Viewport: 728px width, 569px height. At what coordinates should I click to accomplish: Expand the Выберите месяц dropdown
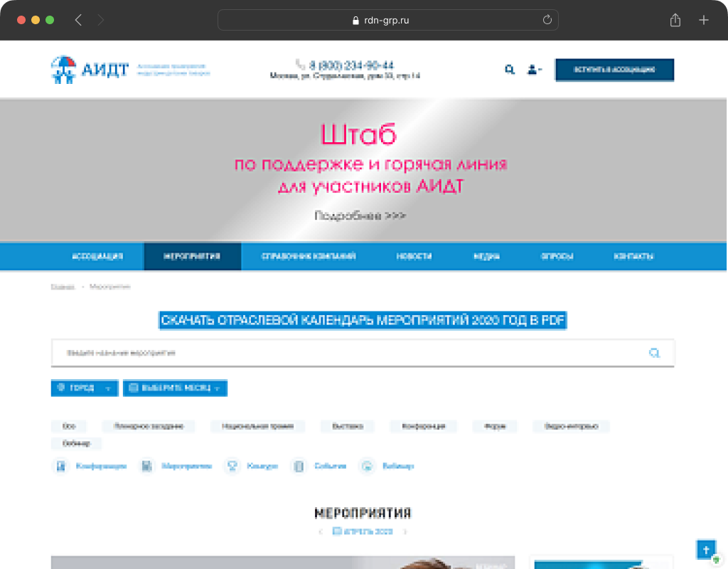[x=175, y=388]
